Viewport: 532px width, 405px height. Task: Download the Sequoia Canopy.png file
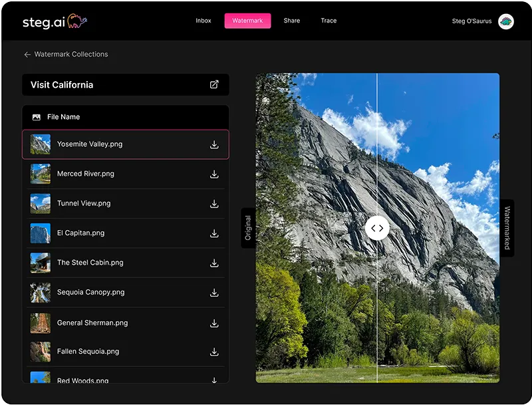214,293
